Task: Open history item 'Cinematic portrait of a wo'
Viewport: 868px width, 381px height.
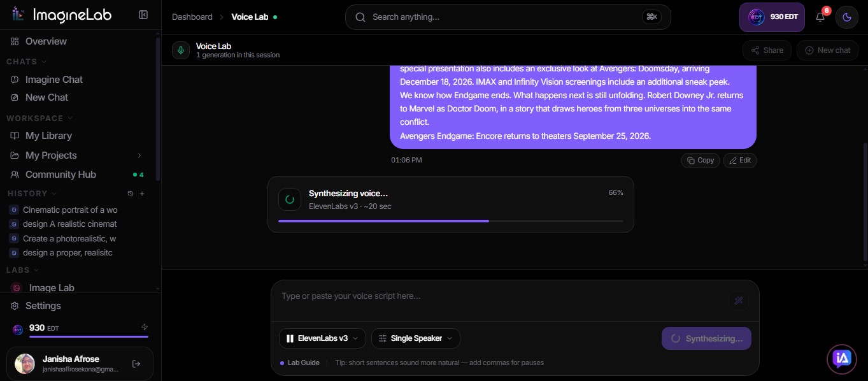Action: (x=70, y=210)
